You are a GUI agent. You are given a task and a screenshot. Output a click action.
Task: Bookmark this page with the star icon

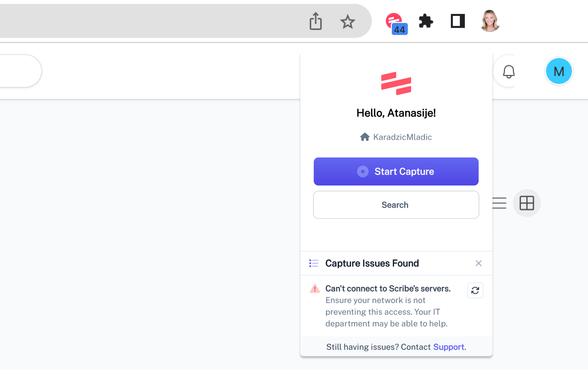[x=348, y=21]
